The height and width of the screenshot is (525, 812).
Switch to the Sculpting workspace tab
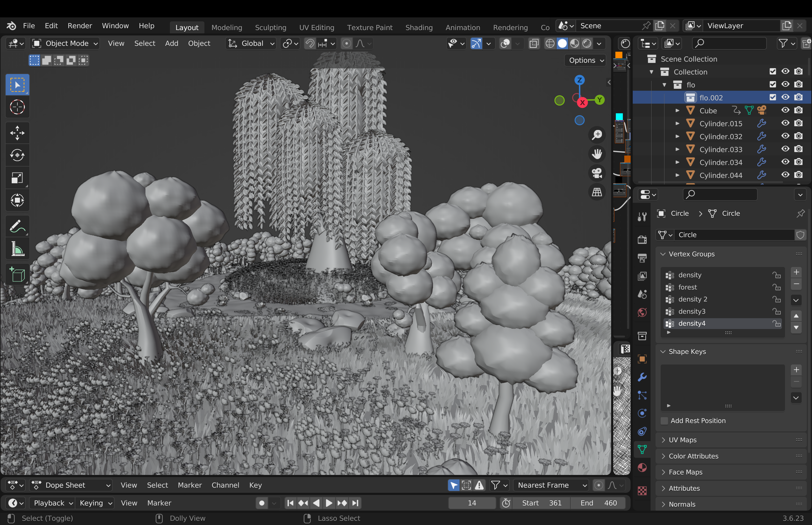(x=270, y=27)
